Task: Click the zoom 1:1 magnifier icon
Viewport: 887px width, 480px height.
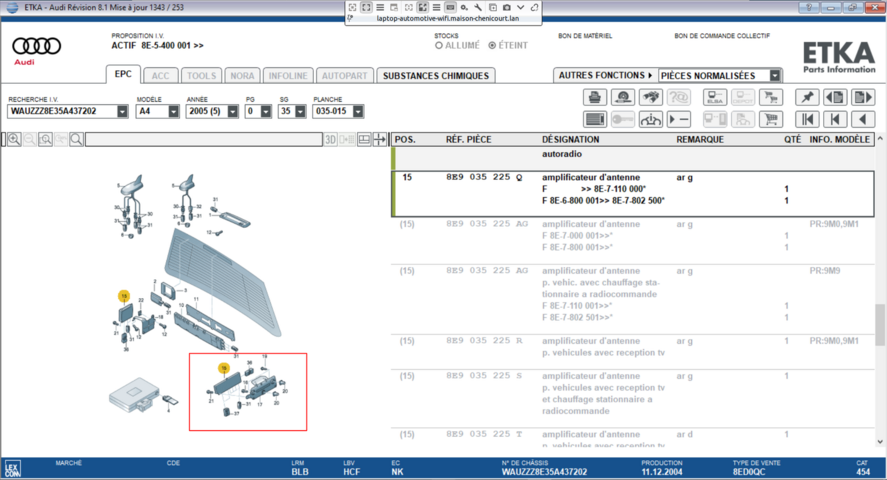Action: point(45,139)
